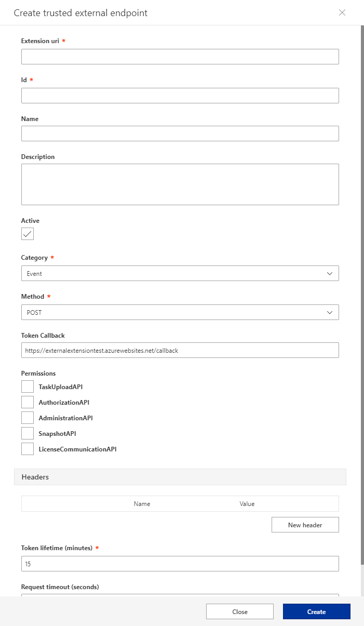Open the Category dropdown

[x=180, y=273]
